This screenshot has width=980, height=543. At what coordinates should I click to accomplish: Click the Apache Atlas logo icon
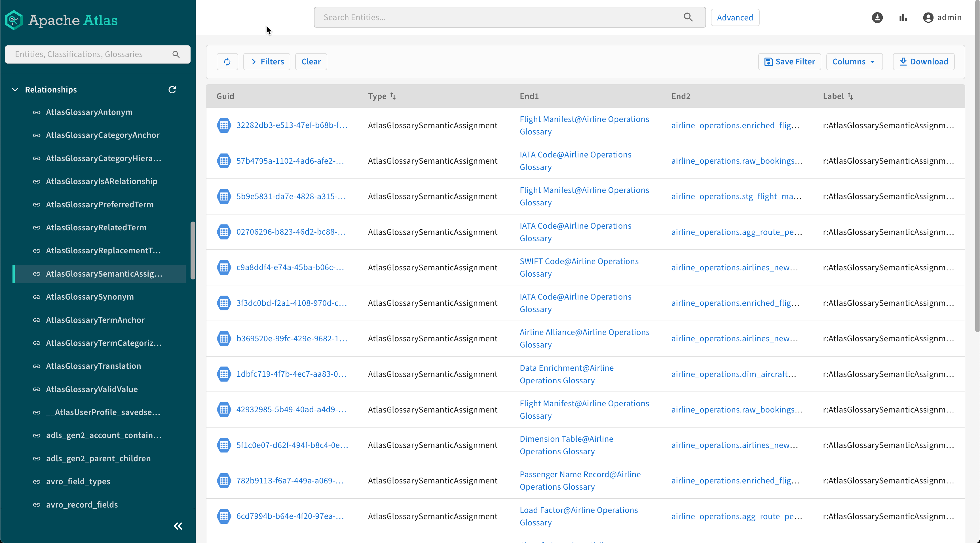click(x=14, y=20)
